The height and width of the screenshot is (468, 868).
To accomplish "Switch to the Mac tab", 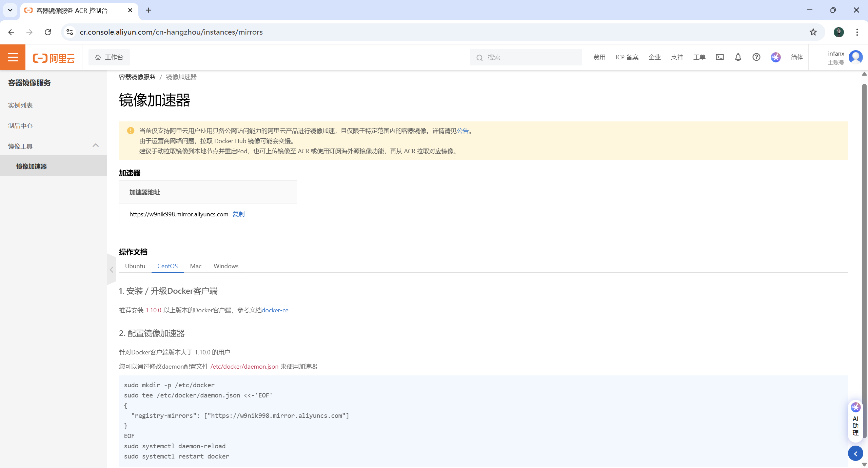I will [x=196, y=266].
